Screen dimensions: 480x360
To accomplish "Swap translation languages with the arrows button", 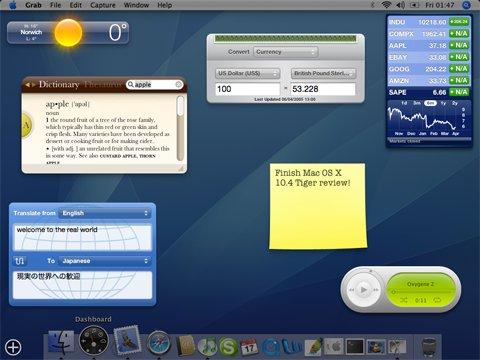I will pyautogui.click(x=19, y=261).
